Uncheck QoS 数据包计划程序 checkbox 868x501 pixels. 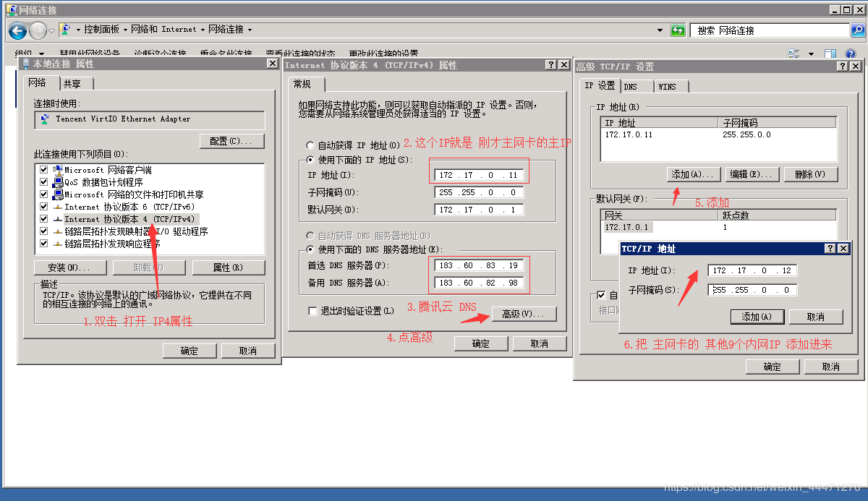click(44, 182)
